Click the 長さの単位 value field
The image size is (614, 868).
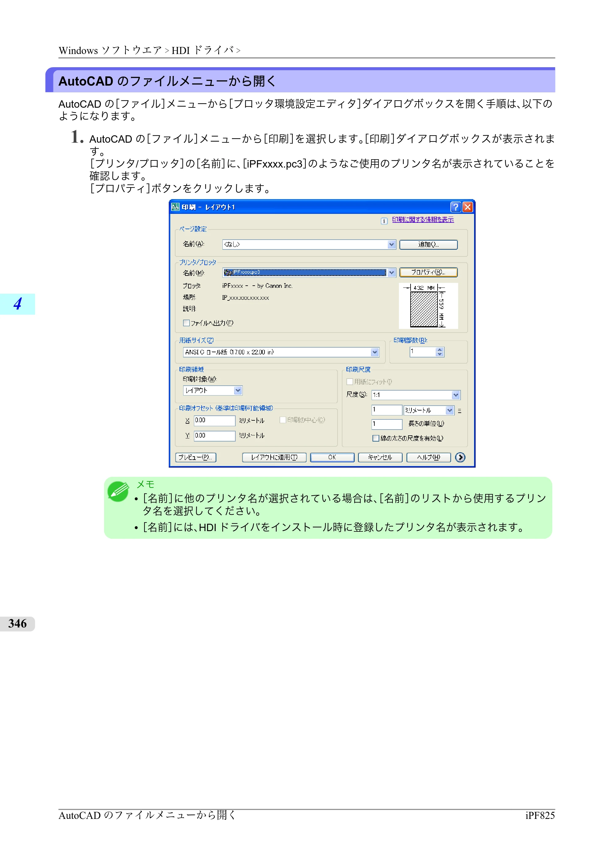(x=387, y=424)
